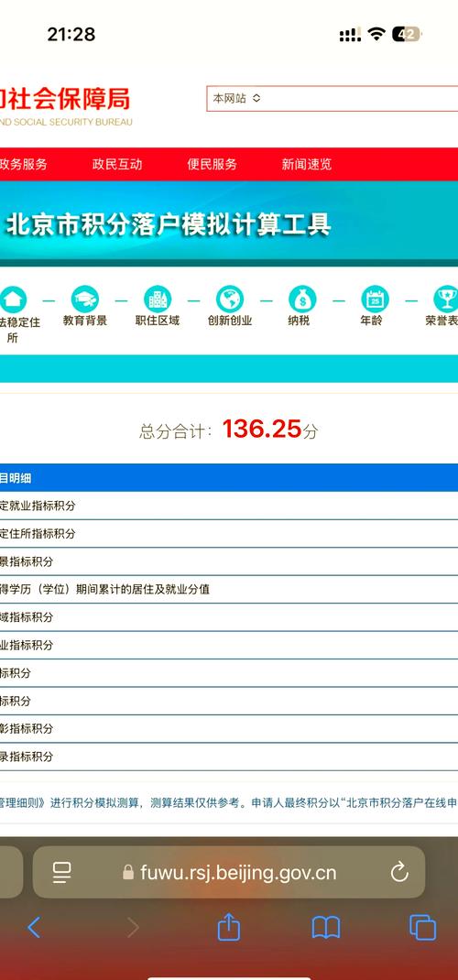Select the 职住区域 step label
Screen dimensions: 458x980
[158, 321]
